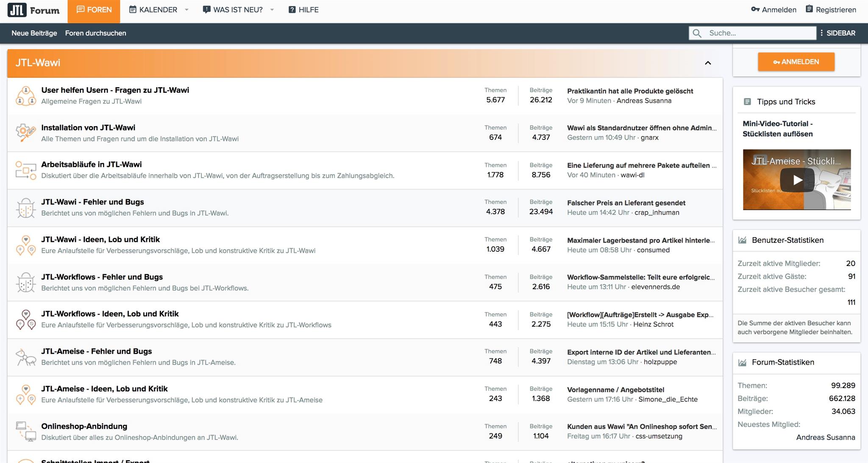Collapse the JTL-Wawi category section
The image size is (868, 463).
point(708,63)
